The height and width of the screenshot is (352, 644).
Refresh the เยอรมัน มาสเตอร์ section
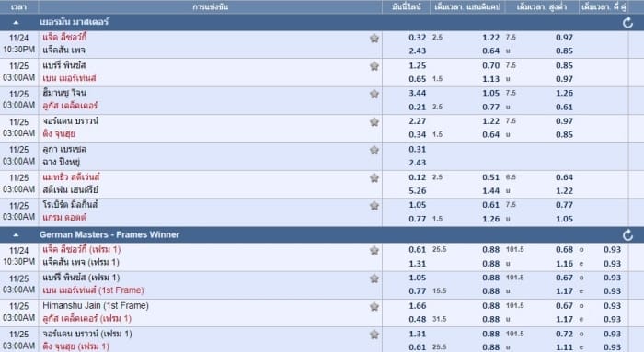click(627, 23)
